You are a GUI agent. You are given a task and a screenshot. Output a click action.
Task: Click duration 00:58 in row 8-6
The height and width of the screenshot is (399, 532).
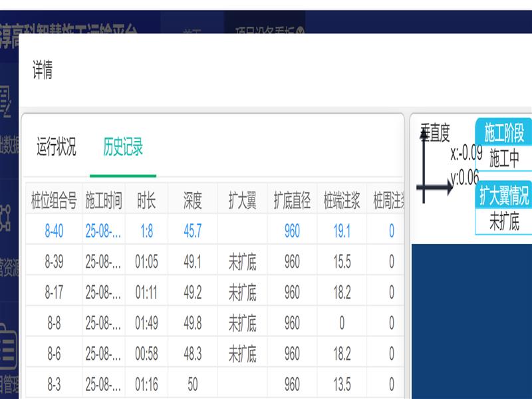146,354
